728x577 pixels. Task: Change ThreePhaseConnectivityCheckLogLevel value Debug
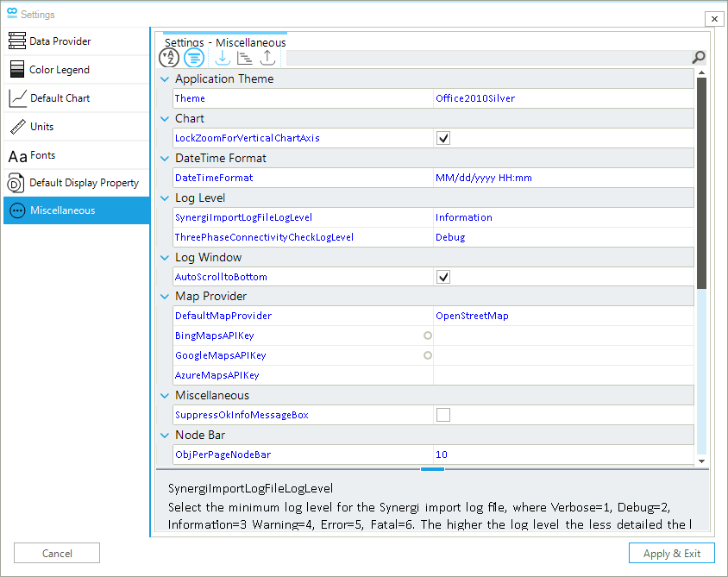[563, 237]
